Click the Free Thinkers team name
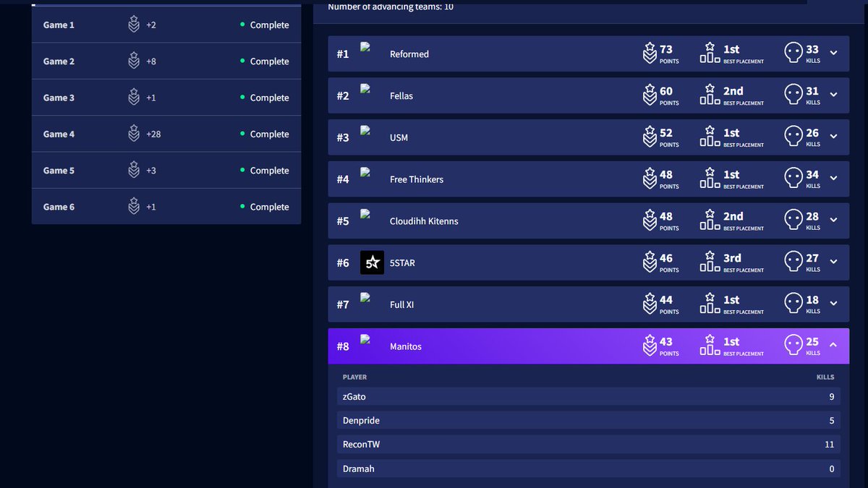868x488 pixels. pyautogui.click(x=417, y=179)
